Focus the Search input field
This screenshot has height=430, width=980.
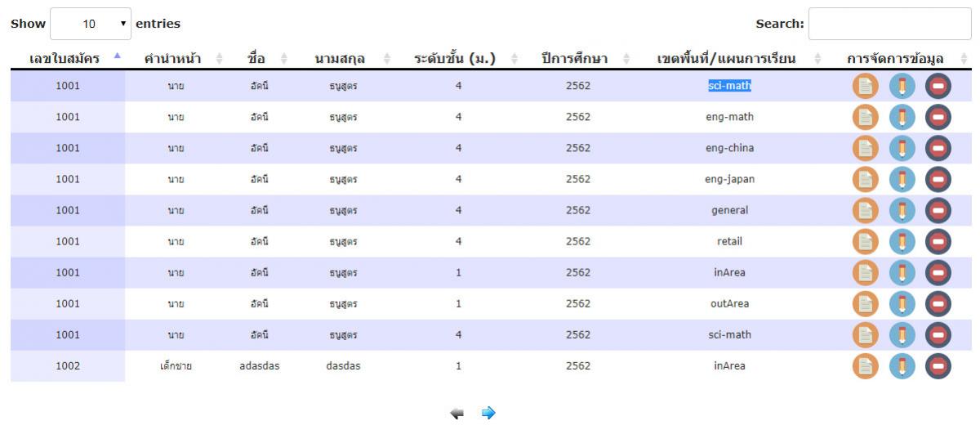pos(889,25)
